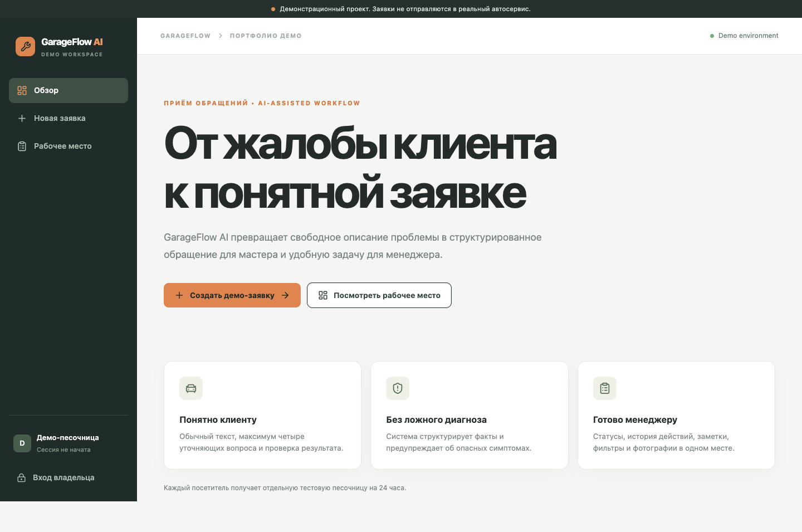Image resolution: width=802 pixels, height=532 pixels.
Task: Click the breadcrumb chevron separator
Action: pos(221,36)
